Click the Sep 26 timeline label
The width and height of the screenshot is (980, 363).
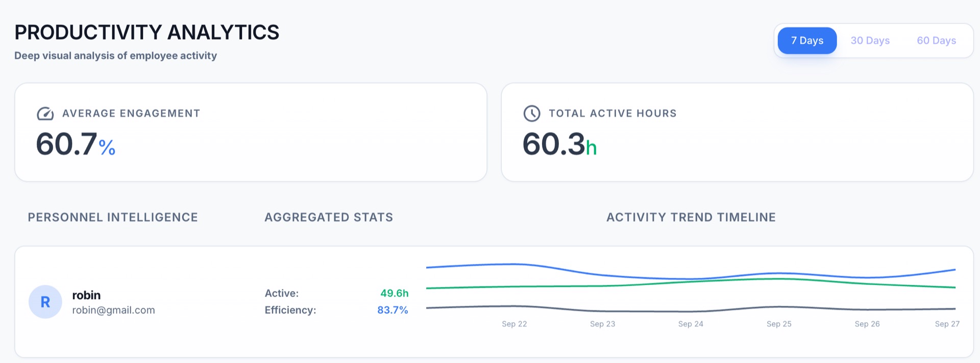(867, 324)
